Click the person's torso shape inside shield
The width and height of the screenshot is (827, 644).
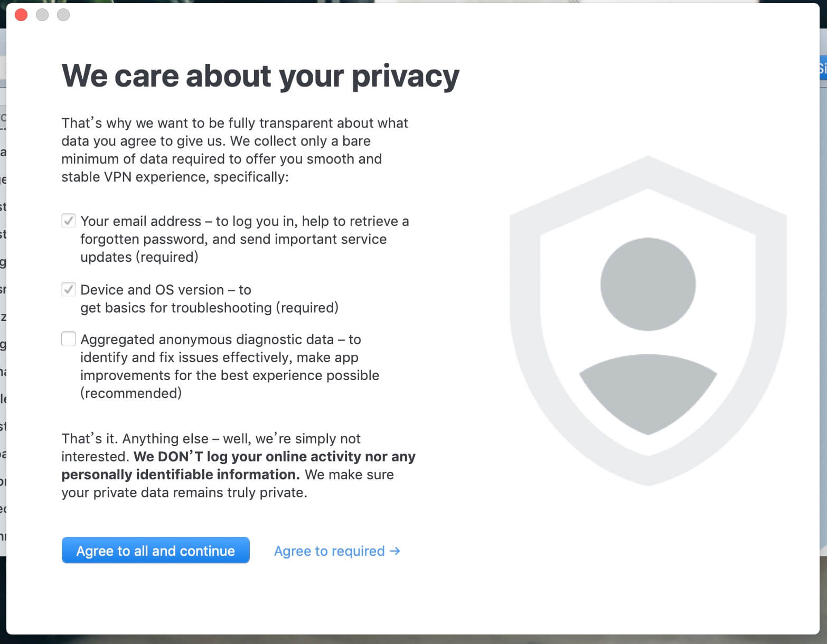(x=648, y=394)
